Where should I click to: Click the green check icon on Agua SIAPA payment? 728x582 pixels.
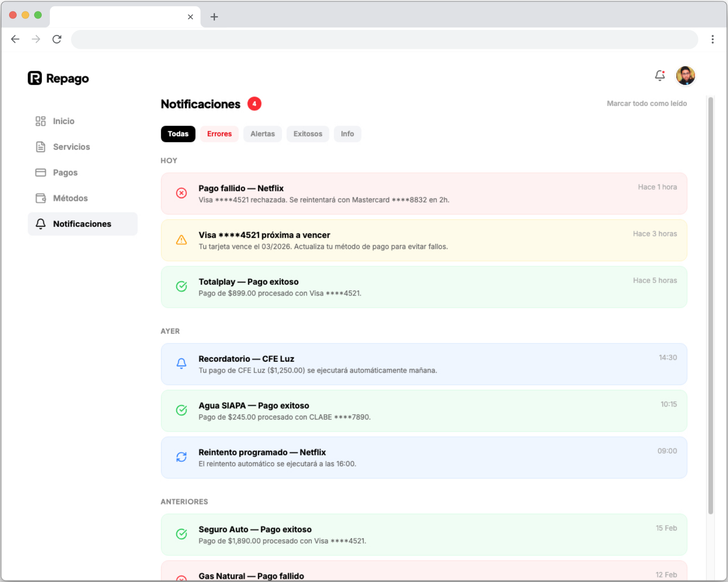pyautogui.click(x=181, y=410)
